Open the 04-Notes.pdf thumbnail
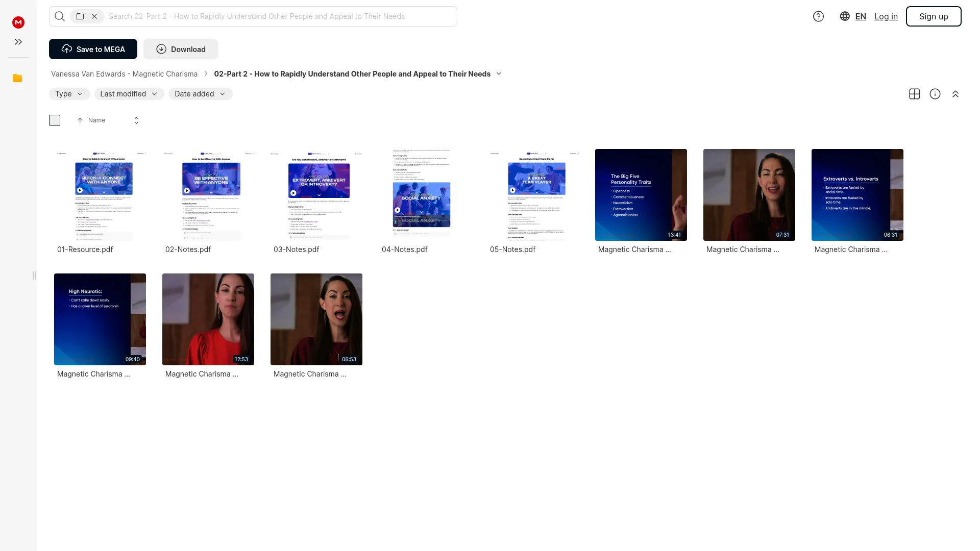The height and width of the screenshot is (551, 980). click(425, 195)
